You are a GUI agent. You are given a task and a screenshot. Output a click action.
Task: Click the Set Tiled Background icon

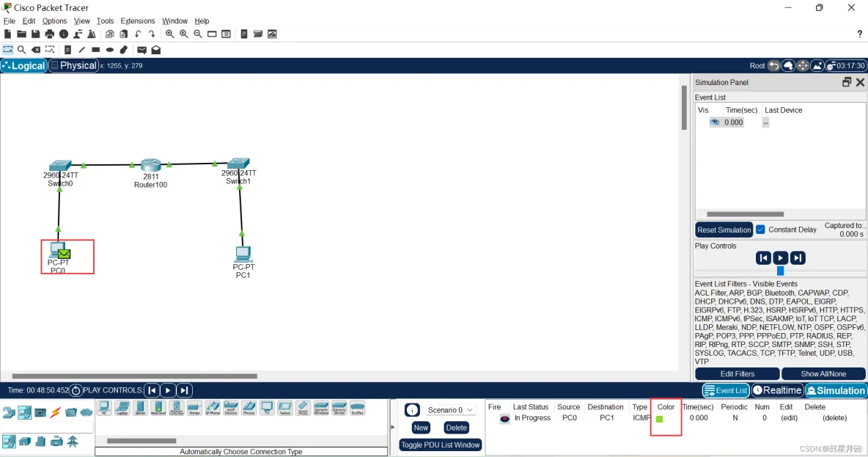tap(817, 66)
